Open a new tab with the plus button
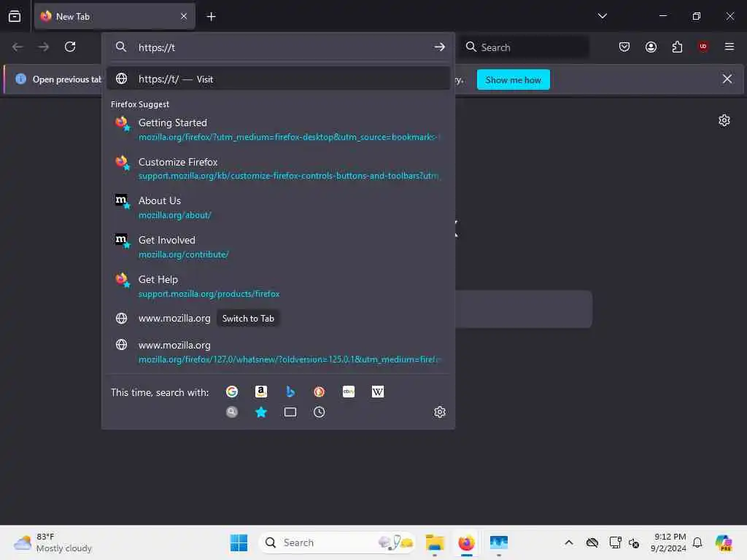This screenshot has width=747, height=560. tap(211, 17)
